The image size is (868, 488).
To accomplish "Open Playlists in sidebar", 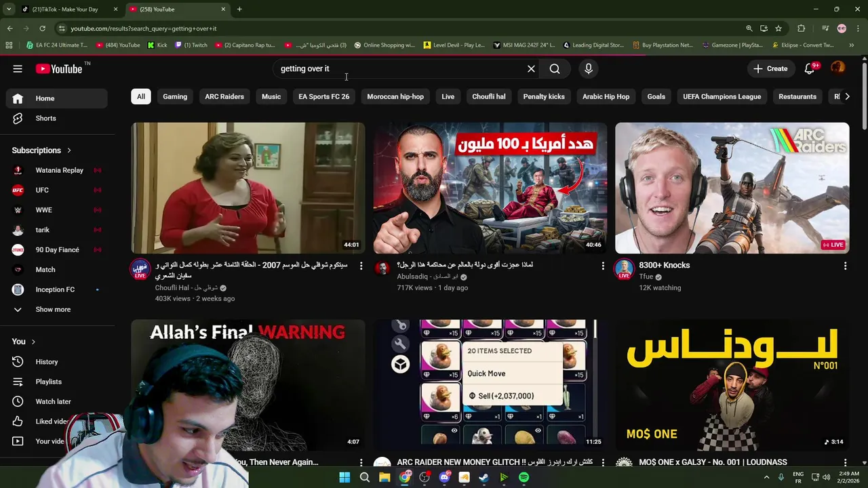I will point(57,382).
